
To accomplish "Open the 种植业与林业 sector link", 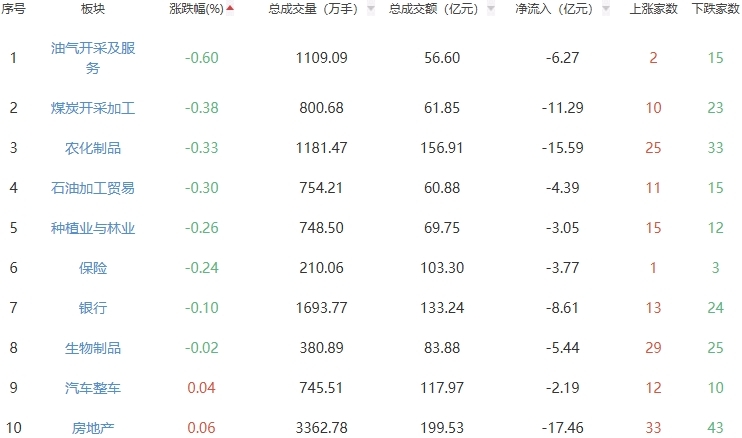I will tap(93, 228).
